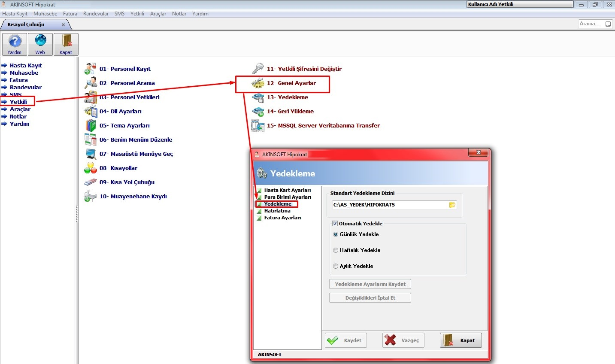The width and height of the screenshot is (615, 364).
Task: Open the 02- Personel Arama magnifier icon
Action: pos(90,83)
